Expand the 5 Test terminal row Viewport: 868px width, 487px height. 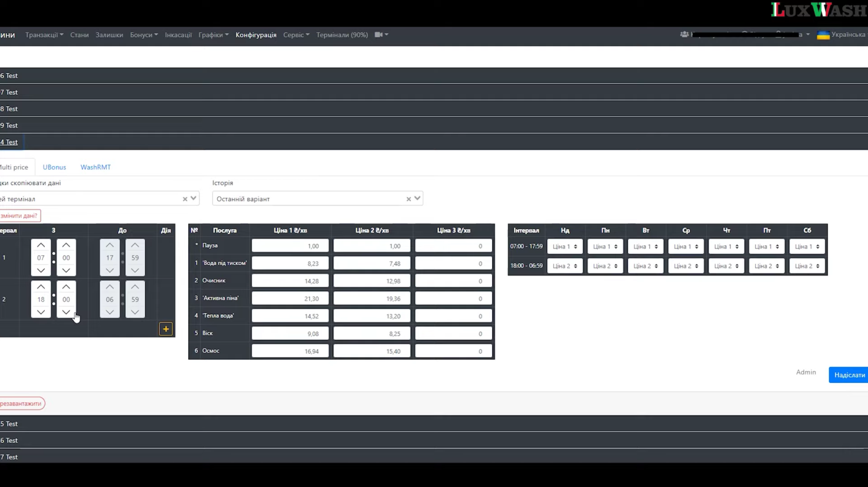(x=9, y=424)
